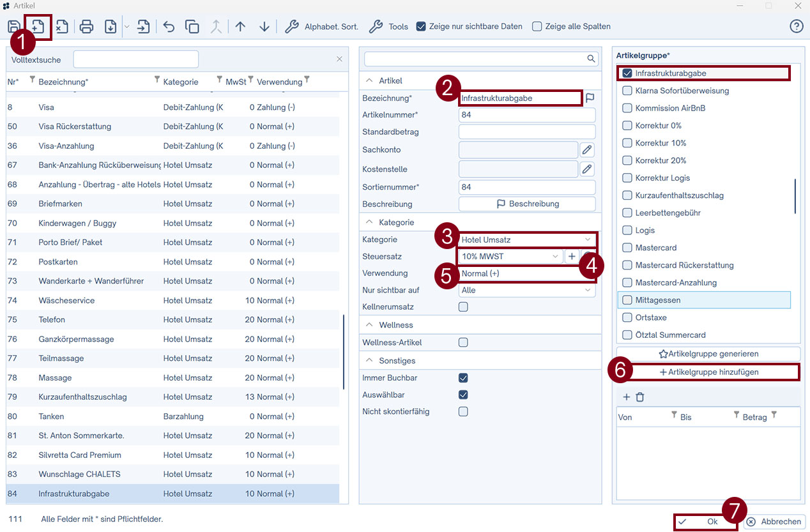Move entry up with arrow icon

click(240, 27)
